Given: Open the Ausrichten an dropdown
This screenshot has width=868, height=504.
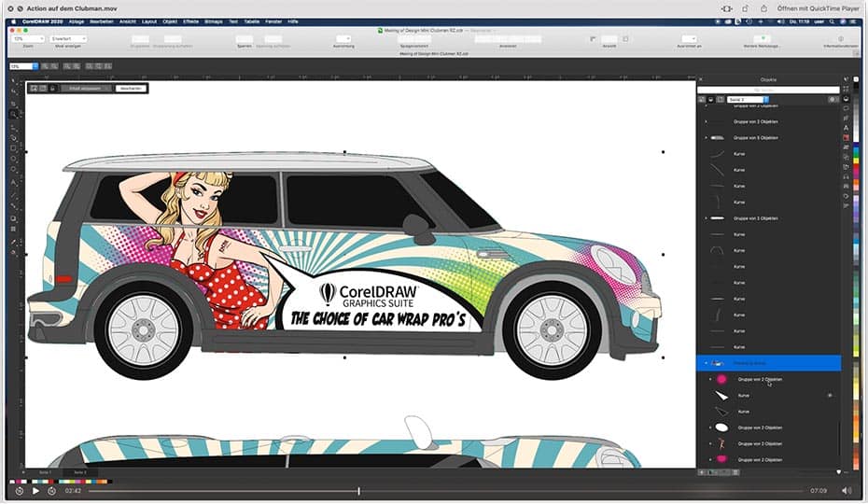Looking at the screenshot, I should 689,39.
